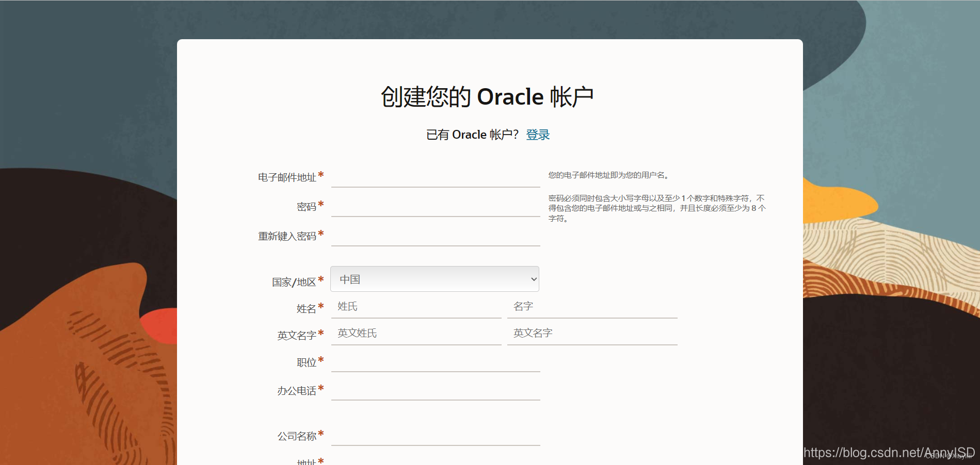This screenshot has width=980, height=465.
Task: Click the 名字 first name field
Action: tap(592, 307)
